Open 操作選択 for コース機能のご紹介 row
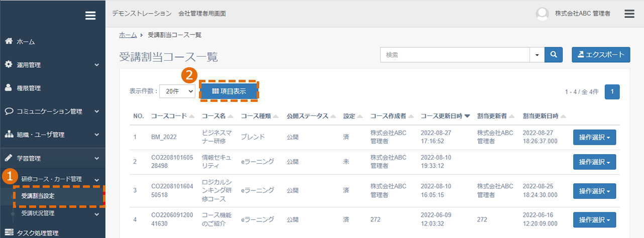Image resolution: width=644 pixels, height=238 pixels. (x=594, y=219)
